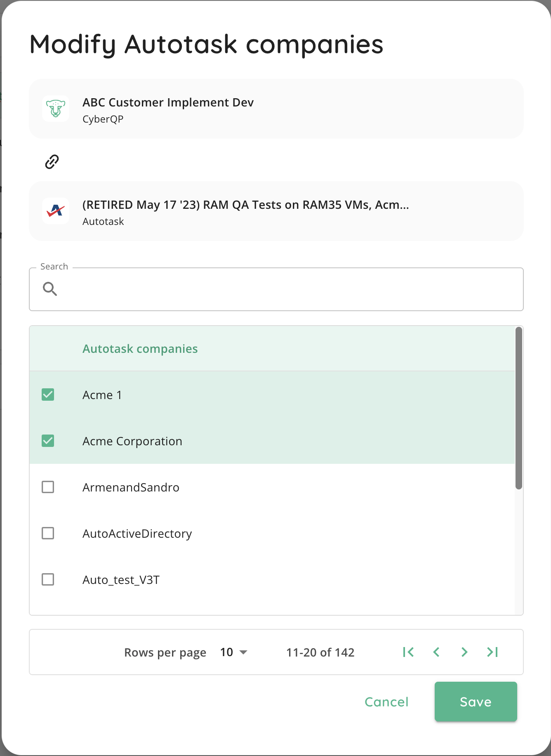Screen dimensions: 551x756
Task: Jump to last page of companies
Action: [492, 652]
